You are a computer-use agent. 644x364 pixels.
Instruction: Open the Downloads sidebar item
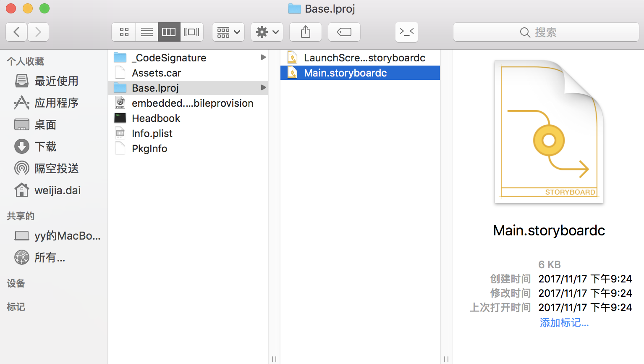45,147
